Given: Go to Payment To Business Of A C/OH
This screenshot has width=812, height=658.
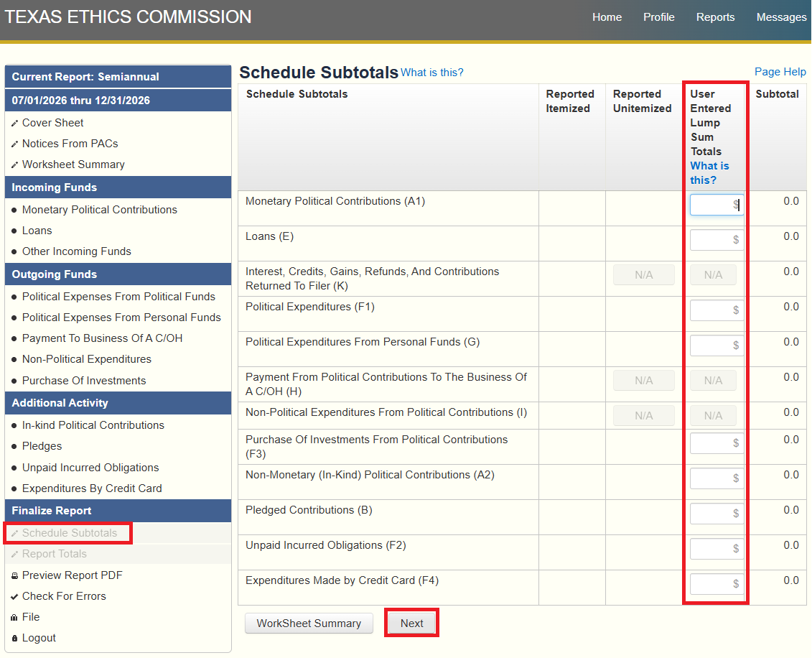Looking at the screenshot, I should pyautogui.click(x=102, y=338).
